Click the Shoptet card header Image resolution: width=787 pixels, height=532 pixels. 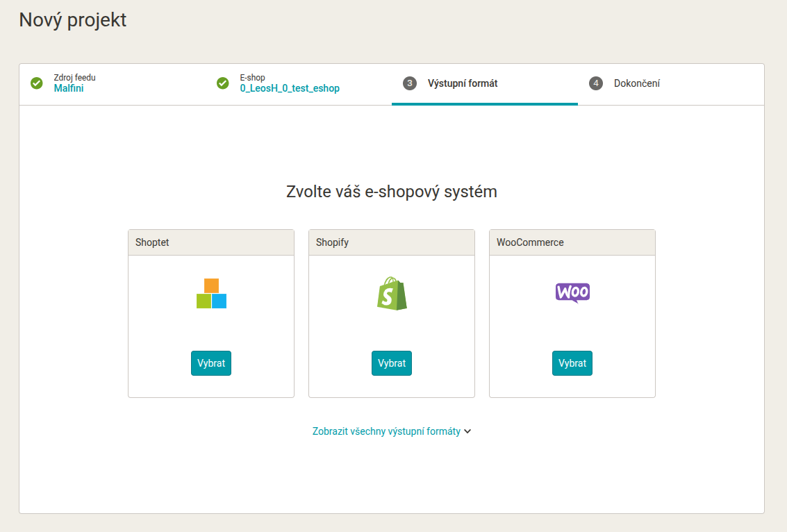click(x=211, y=242)
